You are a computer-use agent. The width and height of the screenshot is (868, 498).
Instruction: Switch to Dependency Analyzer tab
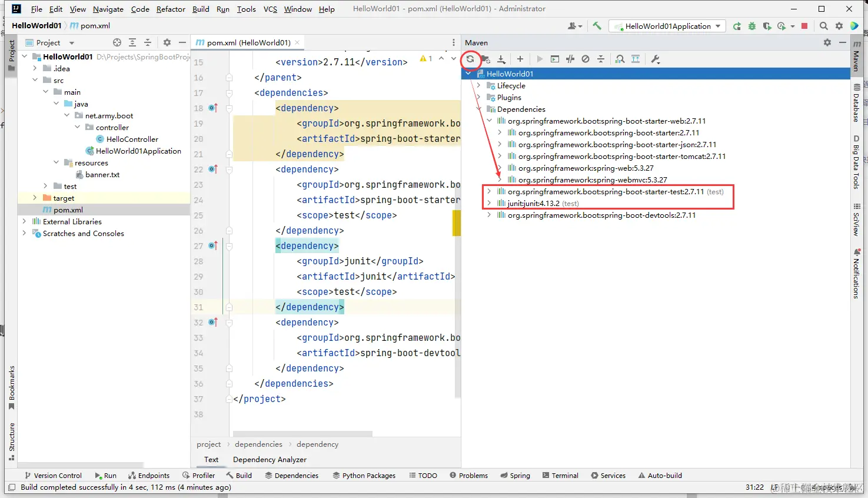pos(270,459)
